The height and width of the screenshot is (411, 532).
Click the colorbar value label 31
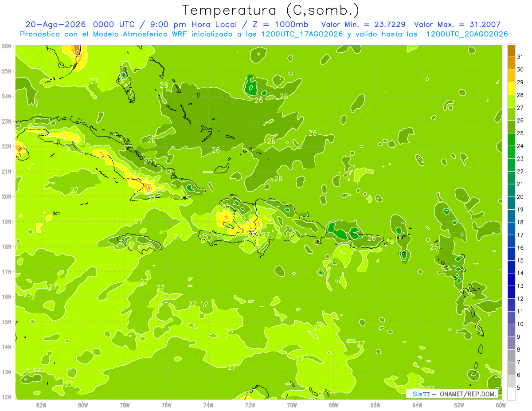520,57
